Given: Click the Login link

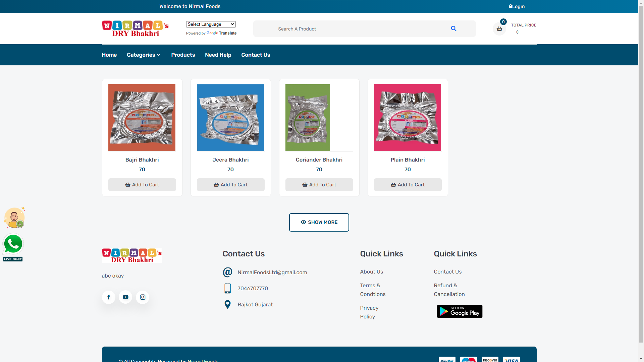Looking at the screenshot, I should [517, 6].
